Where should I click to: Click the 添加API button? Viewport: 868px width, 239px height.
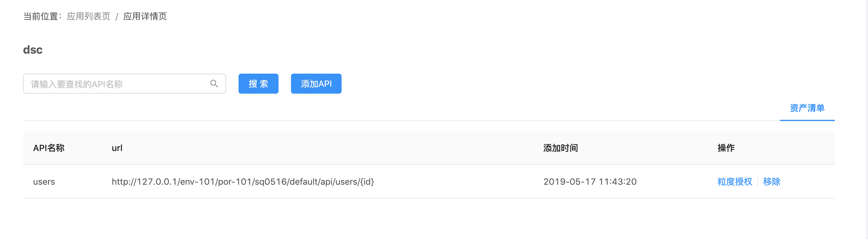[316, 84]
